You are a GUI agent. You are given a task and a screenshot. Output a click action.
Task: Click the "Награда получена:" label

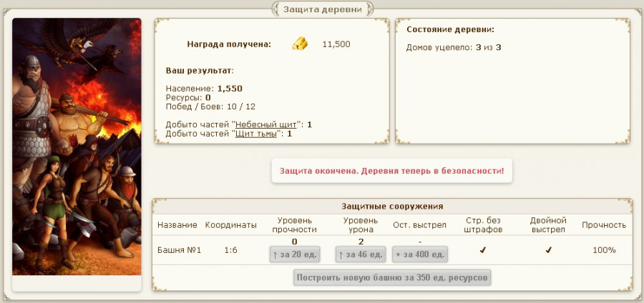point(229,44)
